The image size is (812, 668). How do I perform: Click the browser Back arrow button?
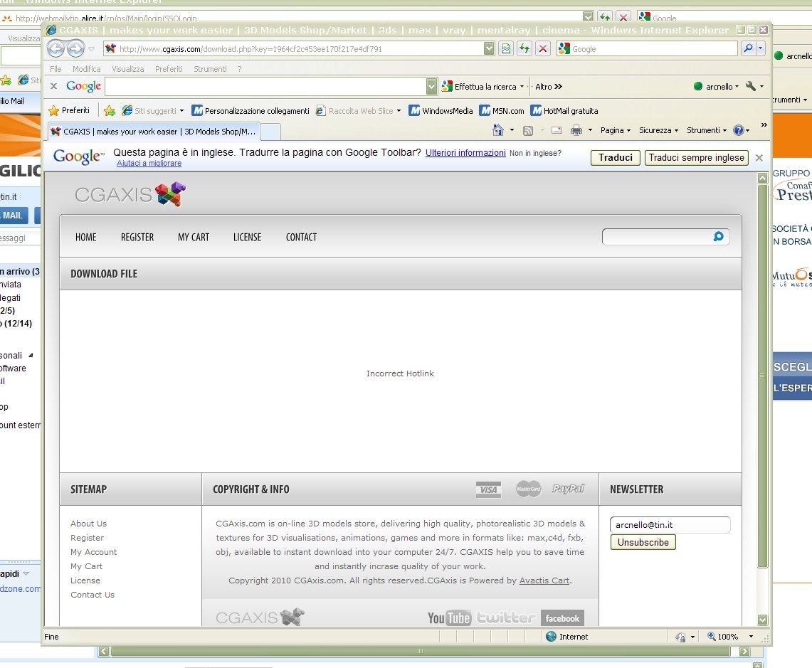[x=56, y=48]
